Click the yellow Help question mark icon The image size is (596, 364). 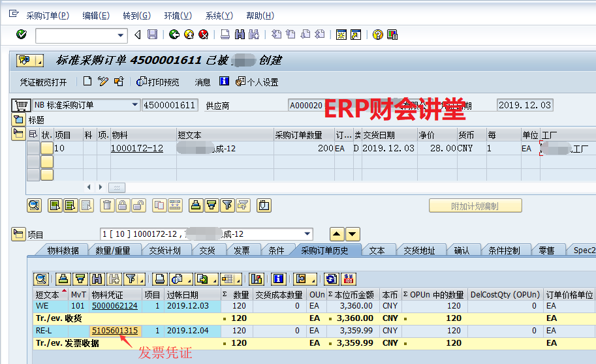coord(377,35)
